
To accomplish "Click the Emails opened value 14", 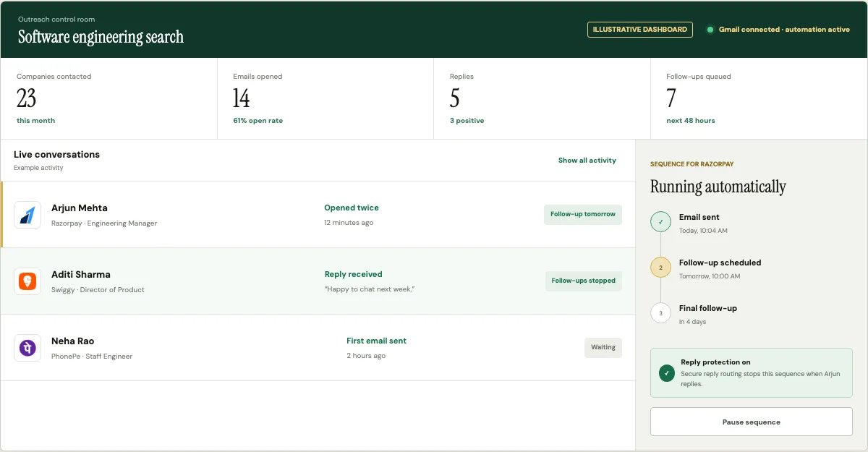I will (242, 98).
